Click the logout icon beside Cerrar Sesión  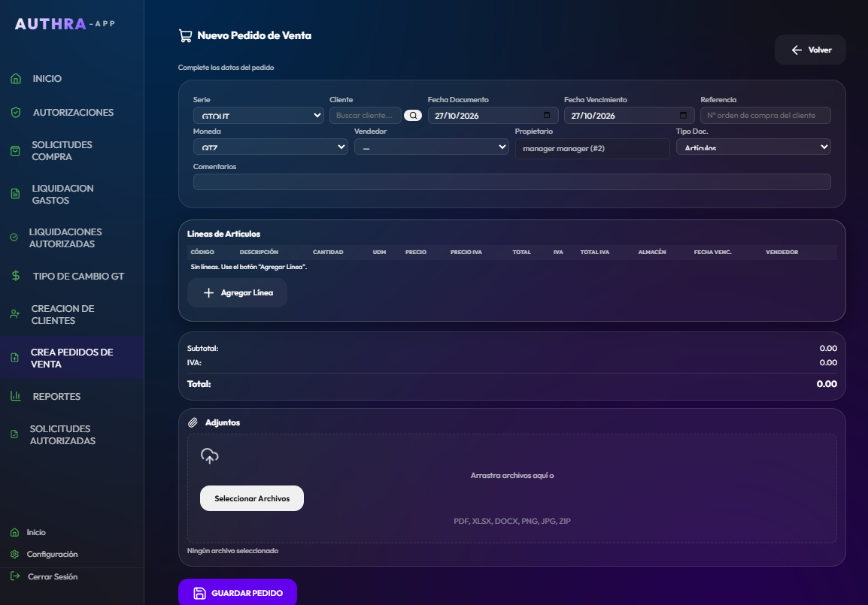coord(15,576)
